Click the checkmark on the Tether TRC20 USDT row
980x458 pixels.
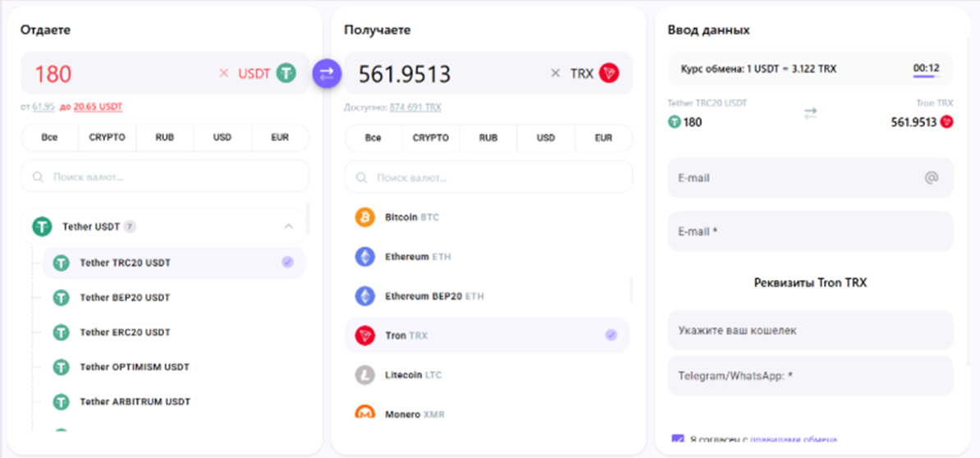coord(287,263)
